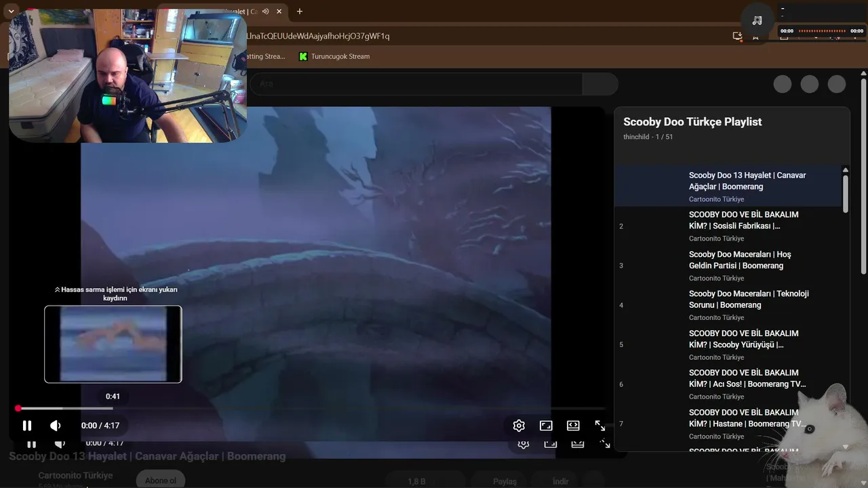Play the Hoş Geldin Partisi playlist video
The height and width of the screenshot is (488, 868).
(728, 266)
